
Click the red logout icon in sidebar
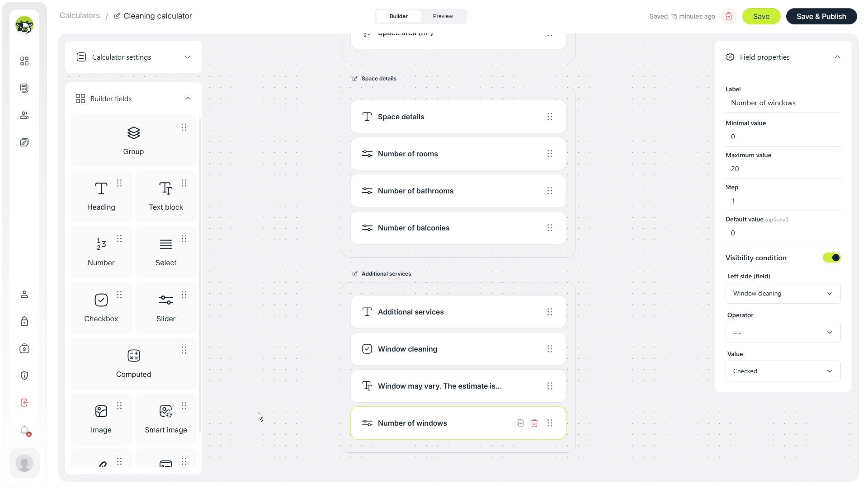click(24, 403)
